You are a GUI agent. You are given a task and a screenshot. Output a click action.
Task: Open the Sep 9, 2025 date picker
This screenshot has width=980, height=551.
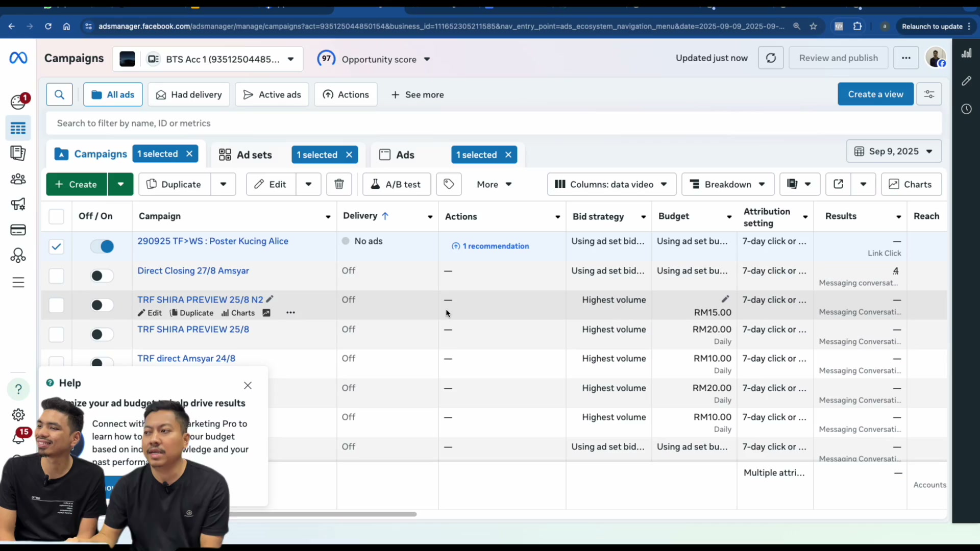pos(894,152)
